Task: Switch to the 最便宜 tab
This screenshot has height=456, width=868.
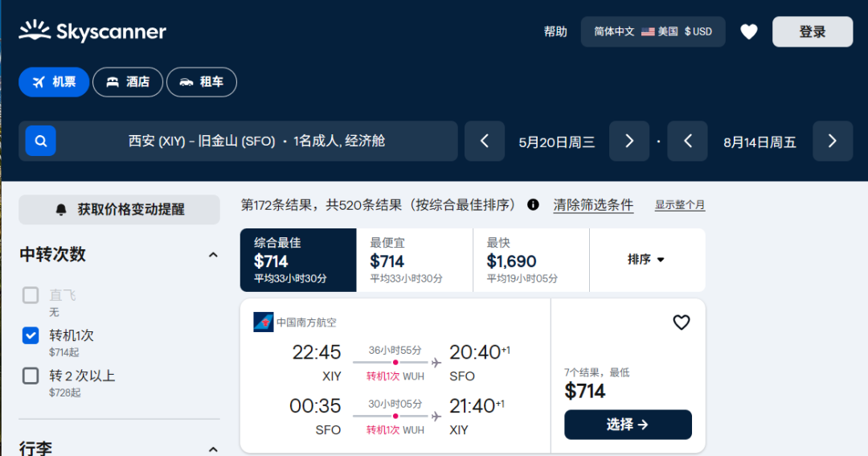Action: [414, 260]
